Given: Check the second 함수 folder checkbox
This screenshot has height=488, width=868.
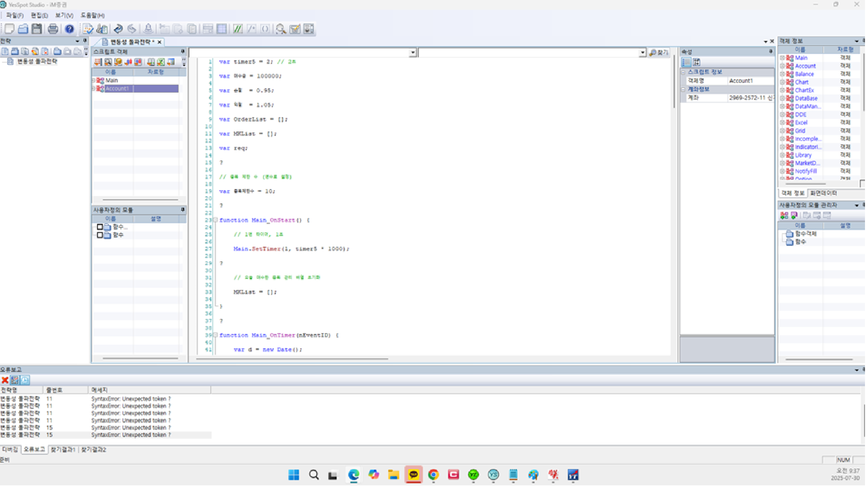Looking at the screenshot, I should pyautogui.click(x=100, y=235).
